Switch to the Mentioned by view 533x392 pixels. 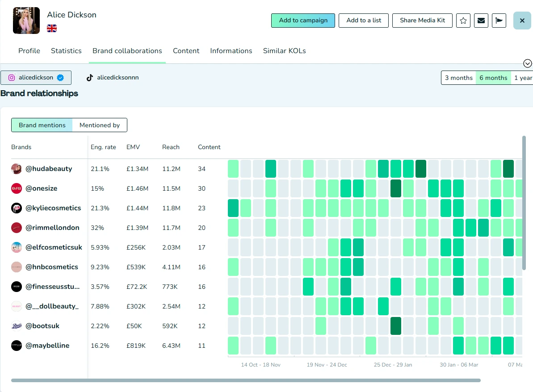coord(100,125)
